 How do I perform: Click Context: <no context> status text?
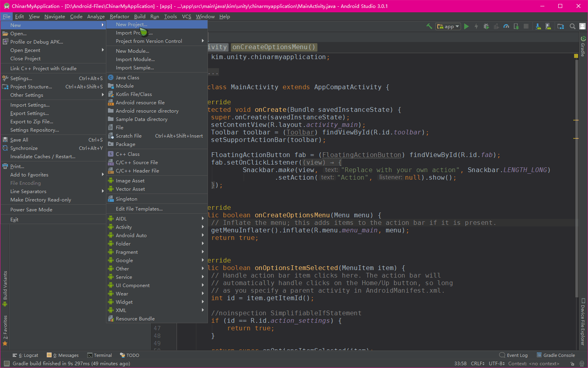[x=534, y=364]
